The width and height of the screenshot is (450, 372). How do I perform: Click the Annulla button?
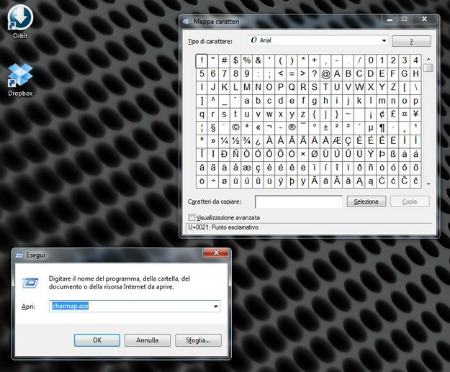click(147, 340)
